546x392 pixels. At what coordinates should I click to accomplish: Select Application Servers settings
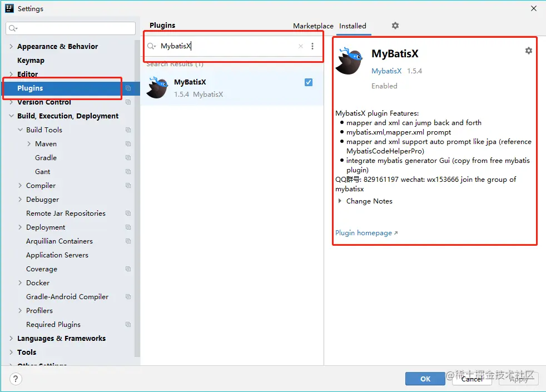(x=57, y=255)
